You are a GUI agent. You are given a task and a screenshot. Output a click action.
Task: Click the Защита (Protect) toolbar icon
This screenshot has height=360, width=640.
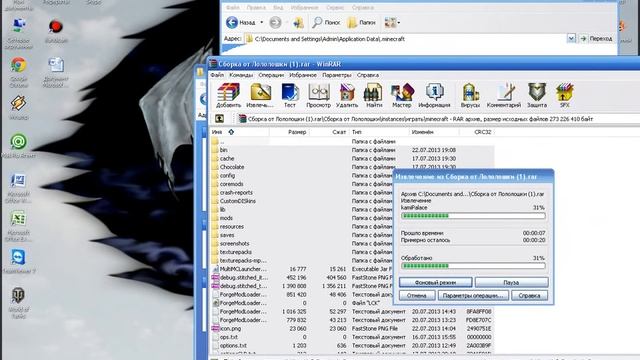tap(537, 95)
